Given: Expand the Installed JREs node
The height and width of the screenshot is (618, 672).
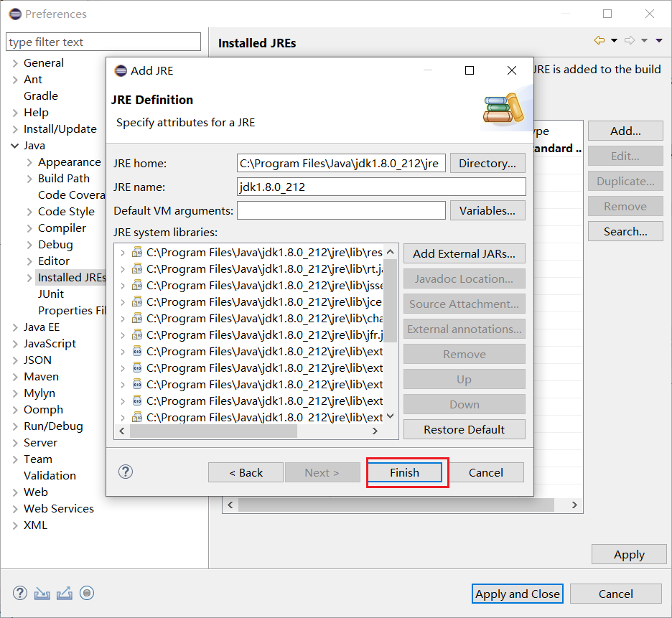Looking at the screenshot, I should click(29, 278).
